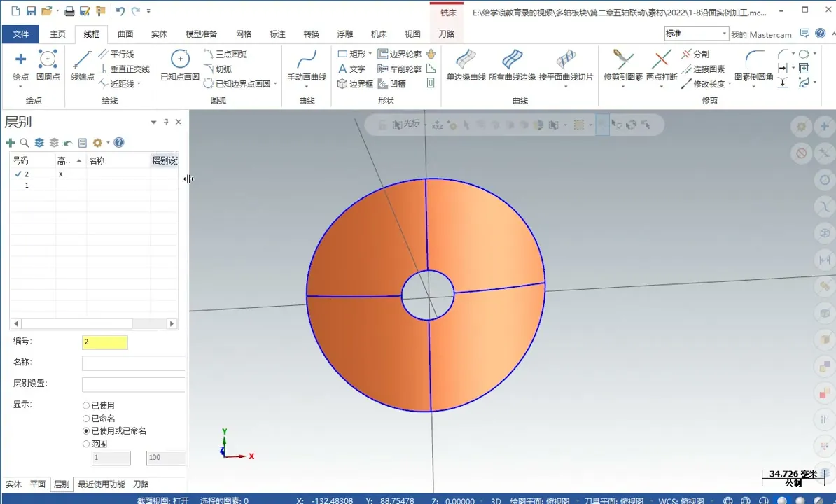836x504 pixels.
Task: Open the 刀路 panel tab at bottom
Action: pyautogui.click(x=141, y=484)
